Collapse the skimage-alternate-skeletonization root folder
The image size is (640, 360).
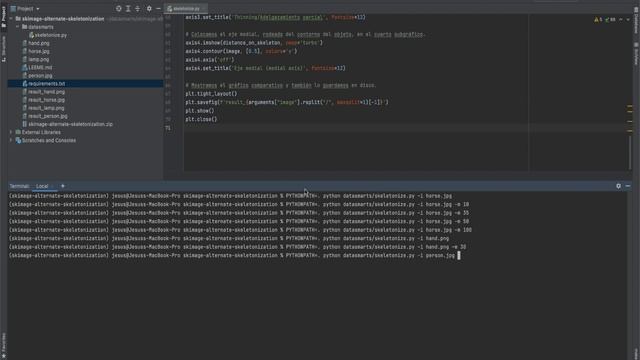tap(11, 19)
